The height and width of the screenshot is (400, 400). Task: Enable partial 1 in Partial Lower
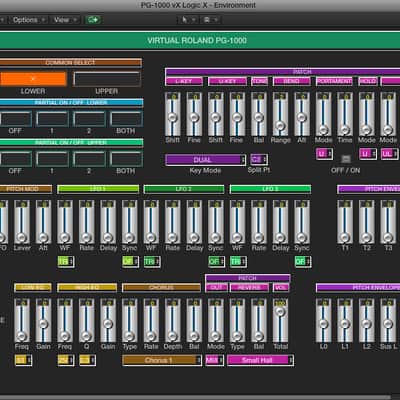[x=52, y=119]
